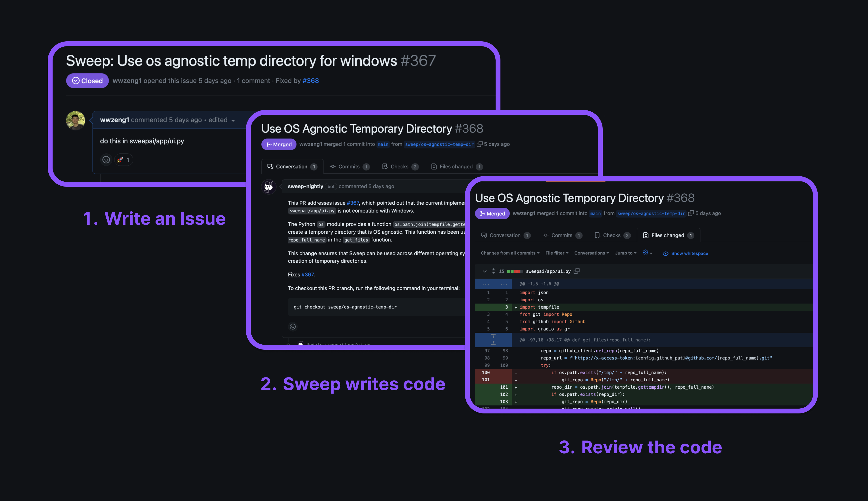Expand hidden lines at the @@ -97,16 hunk

(x=493, y=340)
